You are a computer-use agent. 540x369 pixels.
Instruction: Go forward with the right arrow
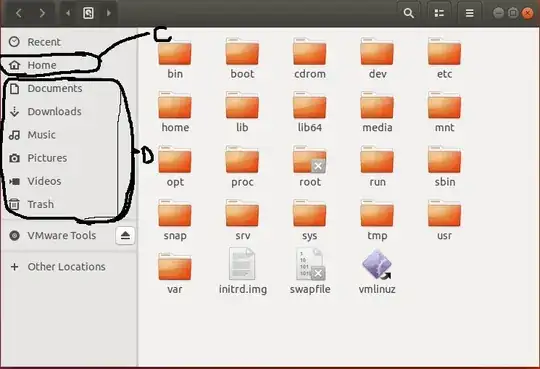pos(42,13)
